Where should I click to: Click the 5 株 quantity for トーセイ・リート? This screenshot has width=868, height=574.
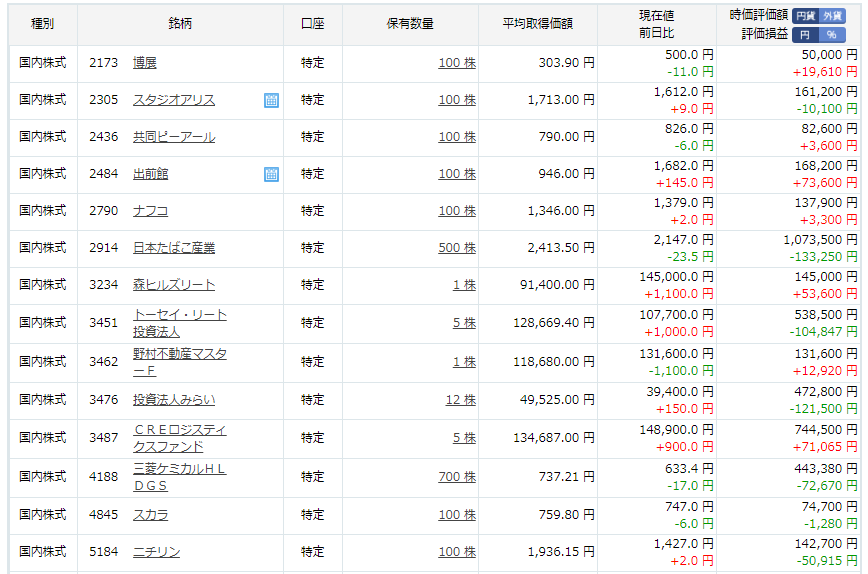coord(464,323)
